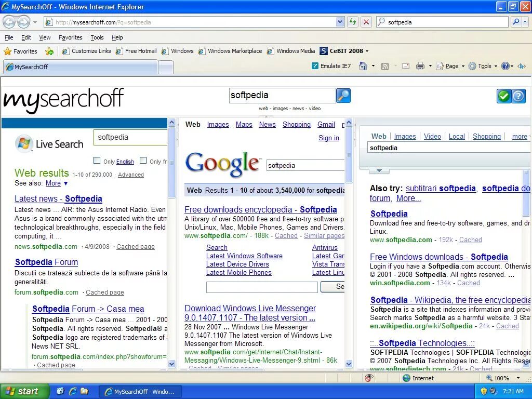
Task: Open the search provider dropdown arrow
Action: tap(525, 22)
